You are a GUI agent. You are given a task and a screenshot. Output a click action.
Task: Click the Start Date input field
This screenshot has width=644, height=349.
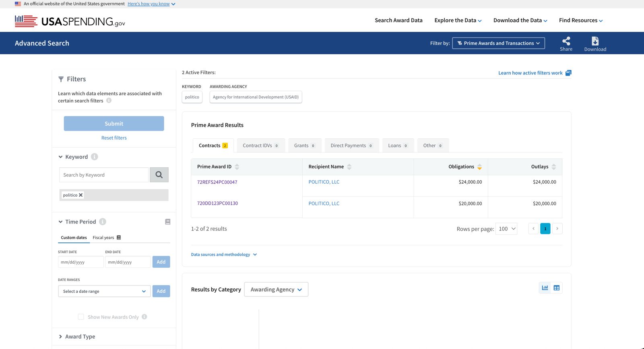pos(80,262)
